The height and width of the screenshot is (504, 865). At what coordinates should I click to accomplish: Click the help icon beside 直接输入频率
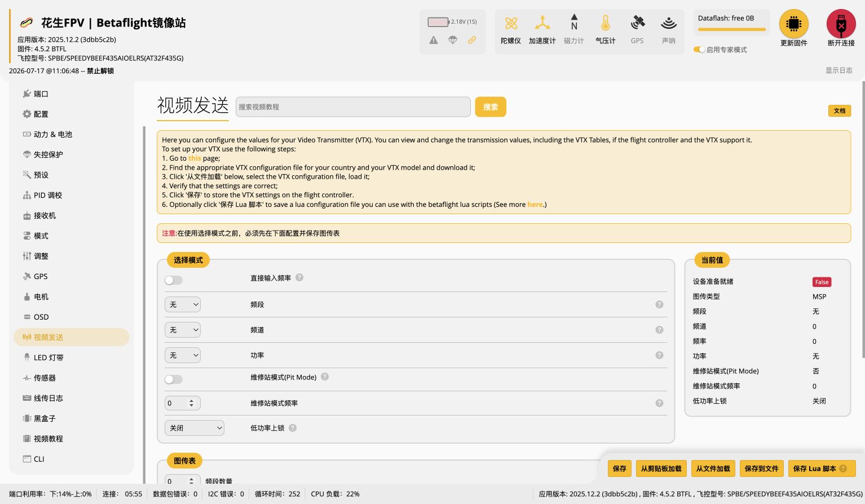tap(299, 277)
